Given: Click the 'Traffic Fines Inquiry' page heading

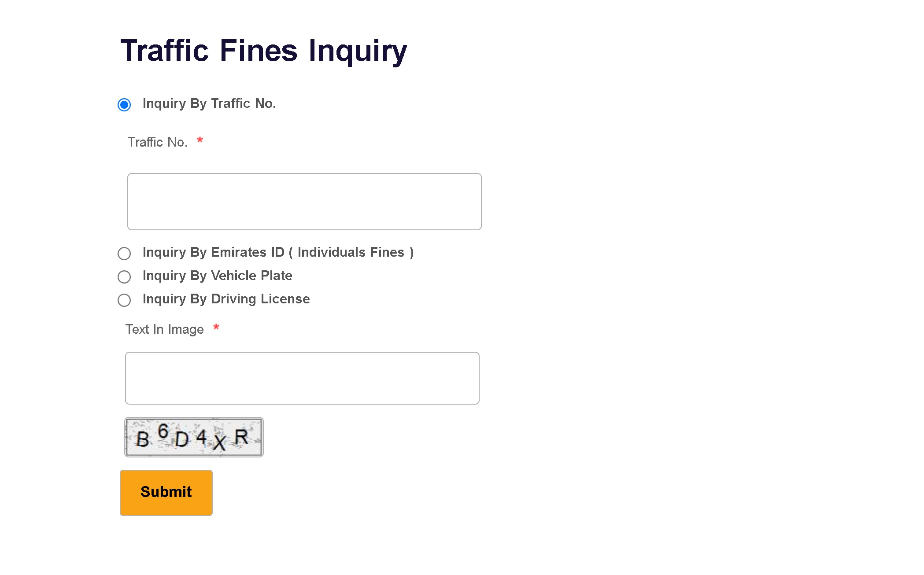Looking at the screenshot, I should coord(264,52).
